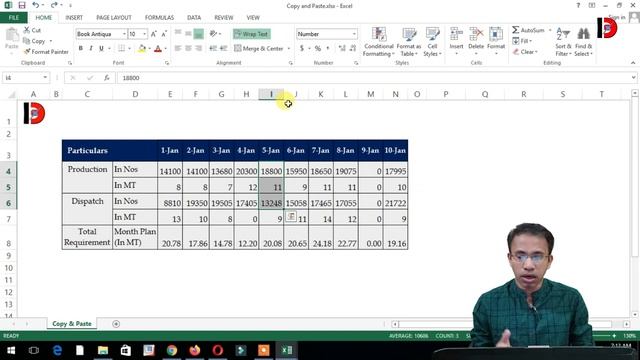
Task: Apply the Borders icon
Action: pos(121,49)
